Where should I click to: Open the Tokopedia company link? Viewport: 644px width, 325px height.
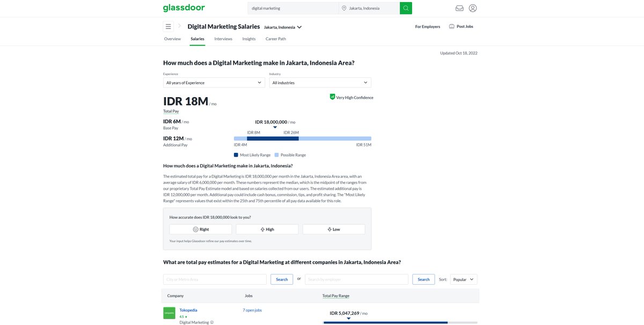point(188,310)
